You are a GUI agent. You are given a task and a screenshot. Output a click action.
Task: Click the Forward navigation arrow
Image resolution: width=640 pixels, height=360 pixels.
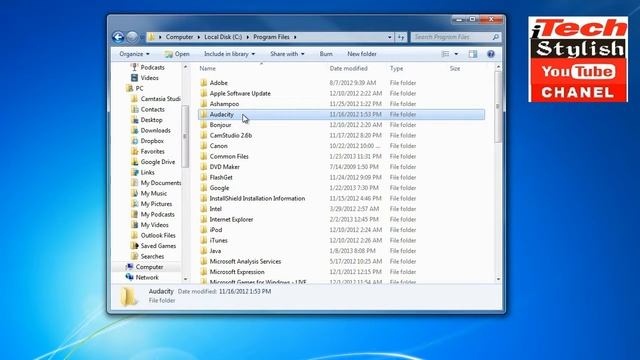132,37
